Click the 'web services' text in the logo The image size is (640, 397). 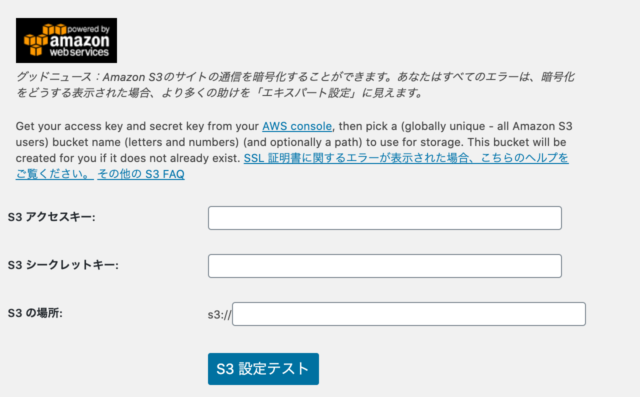click(79, 52)
